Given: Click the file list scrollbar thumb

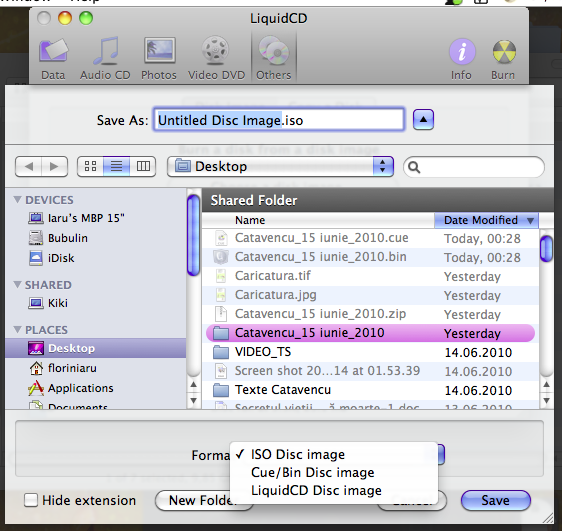Looking at the screenshot, I should coord(546,249).
